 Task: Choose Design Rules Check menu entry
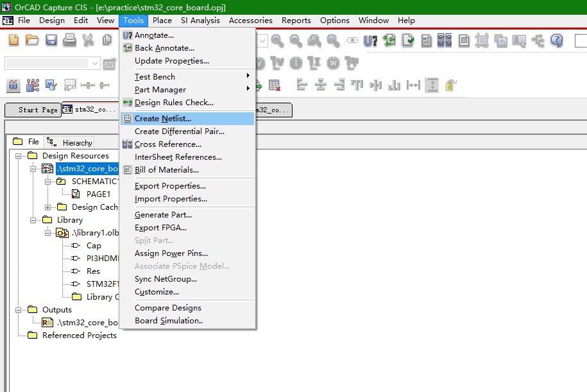[x=187, y=102]
